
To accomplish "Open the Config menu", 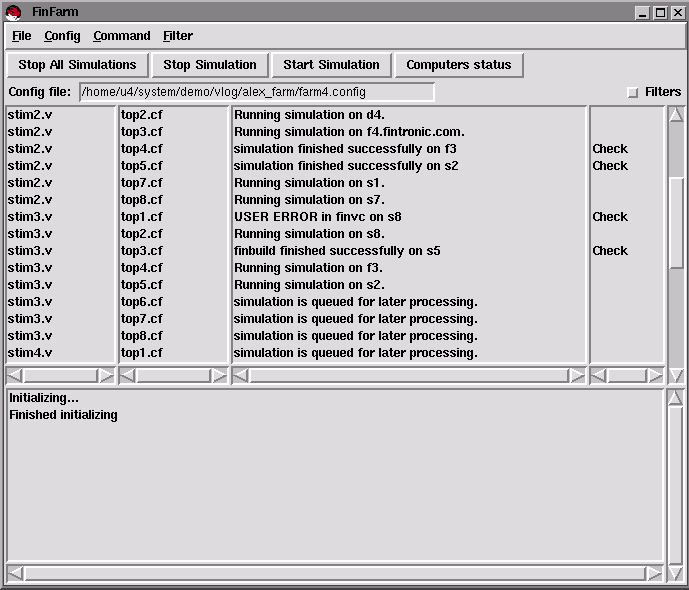I will [x=62, y=36].
